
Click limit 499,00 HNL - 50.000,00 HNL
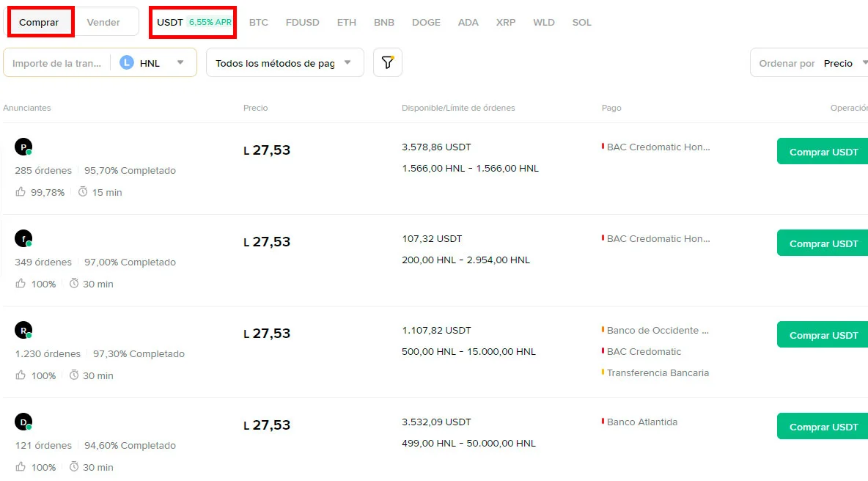tap(468, 444)
